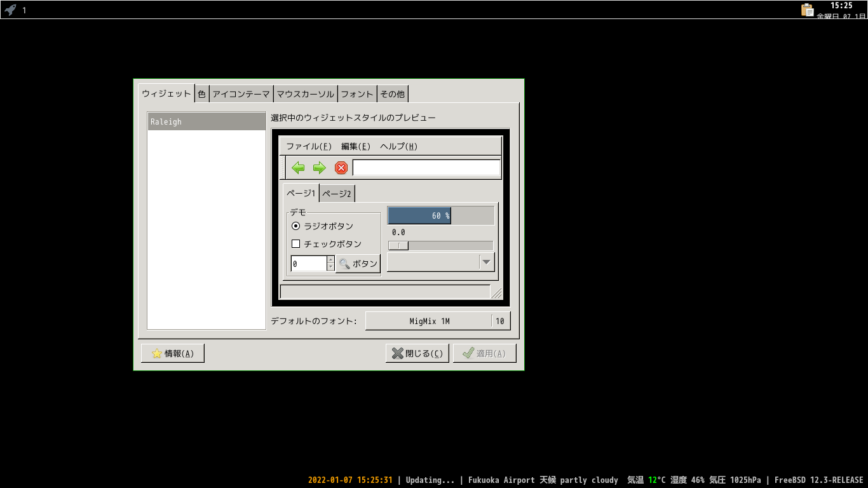Click the デフォルトのフォント: label
Viewport: 868px width, 488px height.
[x=314, y=321]
